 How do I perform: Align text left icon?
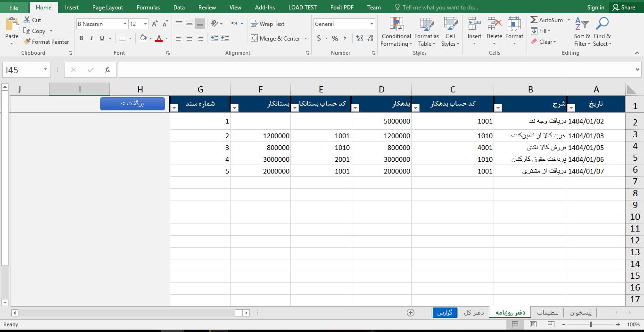[x=179, y=38]
